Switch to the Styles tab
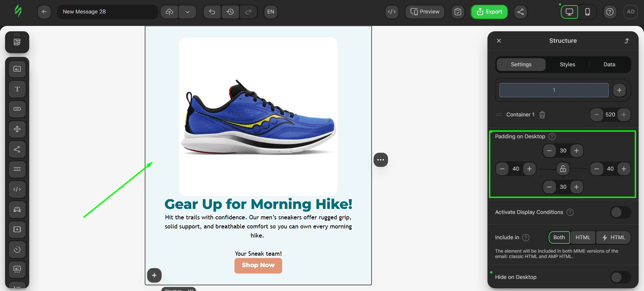Screen dimensions: 644x291 click(567, 65)
